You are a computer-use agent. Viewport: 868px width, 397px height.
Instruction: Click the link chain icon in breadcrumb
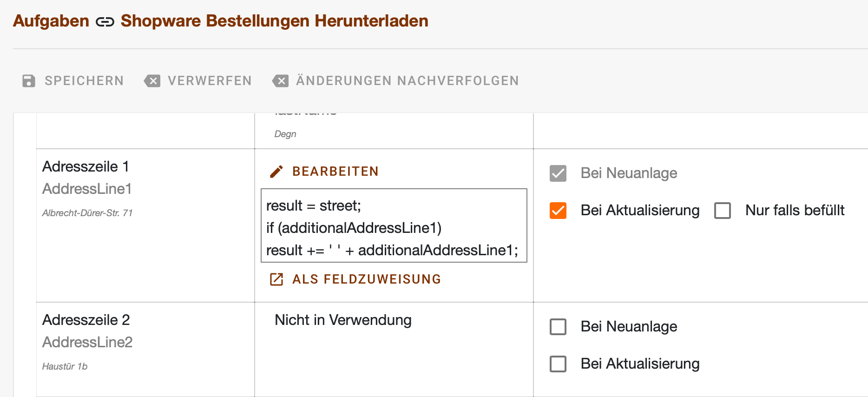(x=105, y=22)
